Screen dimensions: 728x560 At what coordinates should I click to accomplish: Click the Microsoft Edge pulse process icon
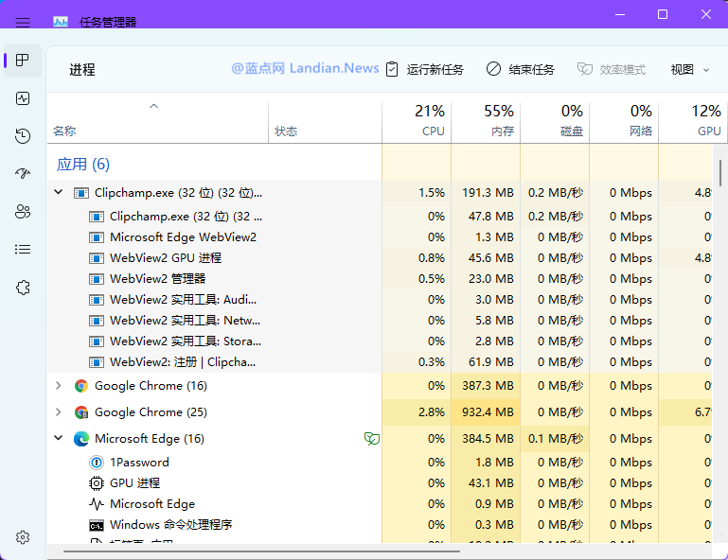pyautogui.click(x=97, y=504)
